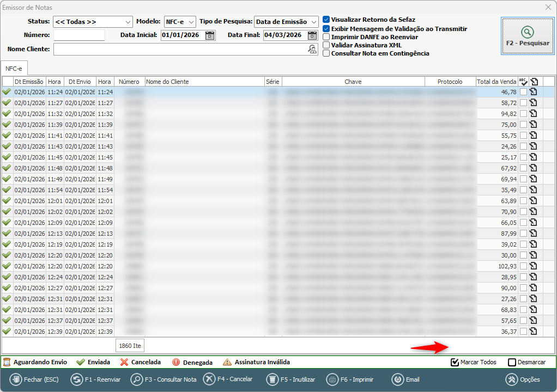Enable Imprimir DANFE ao Reenviar checkbox
This screenshot has width=557, height=392.
point(326,37)
